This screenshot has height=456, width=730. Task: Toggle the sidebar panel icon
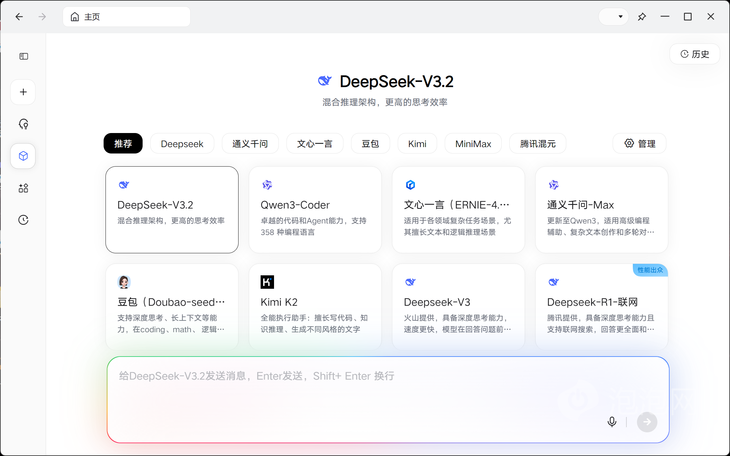[x=23, y=56]
